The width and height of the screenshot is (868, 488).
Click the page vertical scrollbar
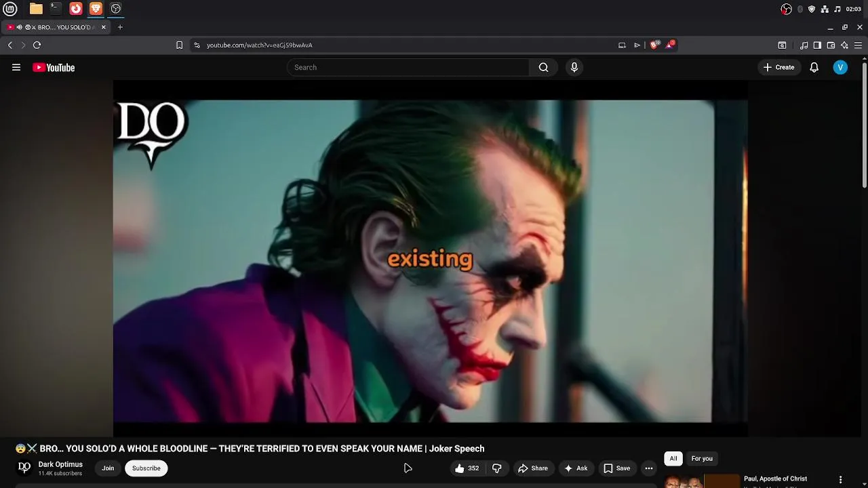[865, 125]
